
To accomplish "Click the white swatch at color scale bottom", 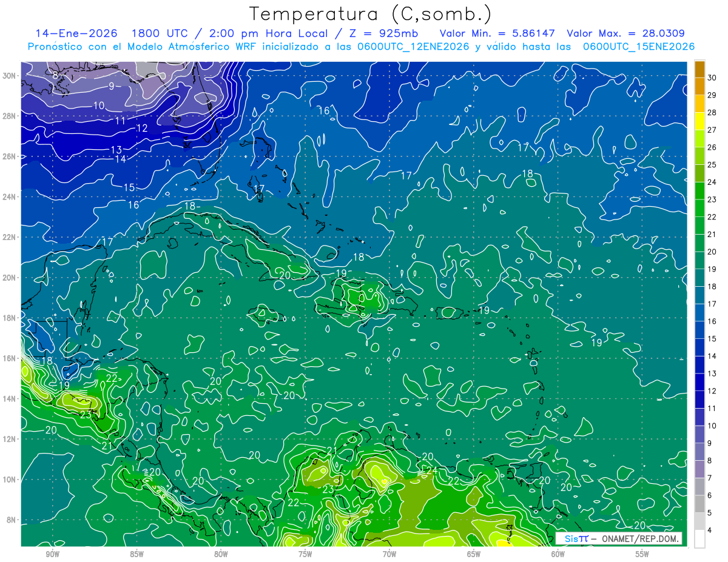I will 699,539.
